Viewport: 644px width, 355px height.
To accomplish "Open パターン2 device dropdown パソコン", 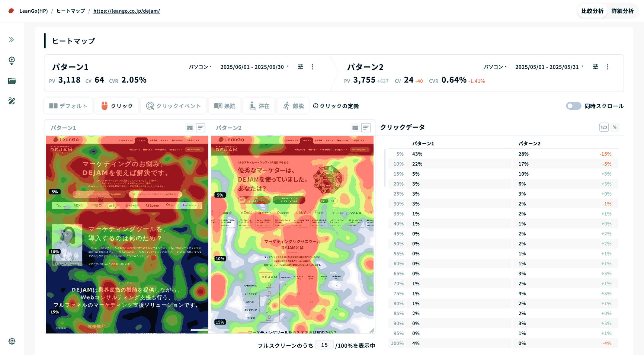I will tap(495, 67).
